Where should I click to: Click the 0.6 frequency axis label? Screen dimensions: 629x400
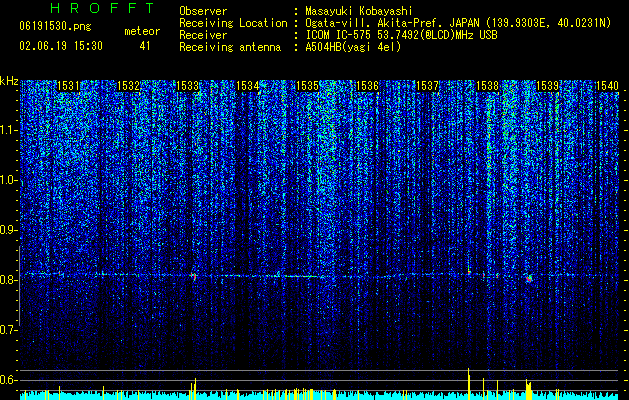click(9, 380)
